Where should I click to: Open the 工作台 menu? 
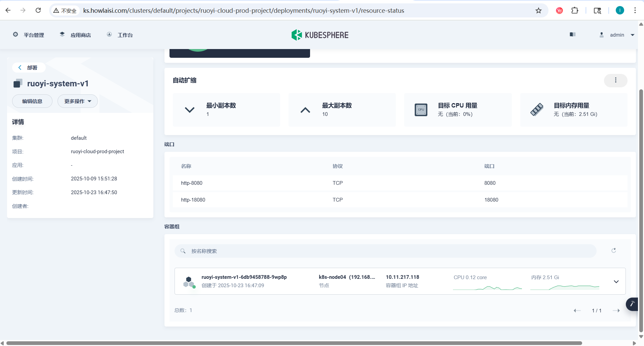pos(120,35)
